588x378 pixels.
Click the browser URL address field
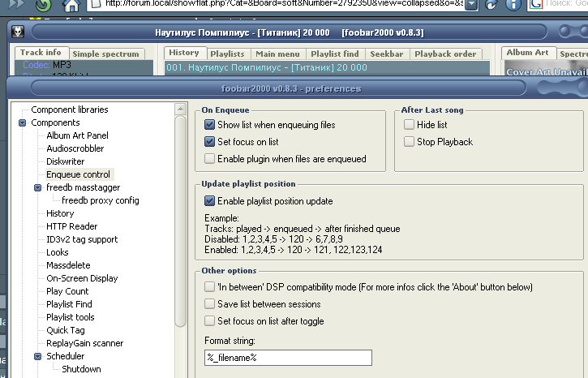[277, 4]
